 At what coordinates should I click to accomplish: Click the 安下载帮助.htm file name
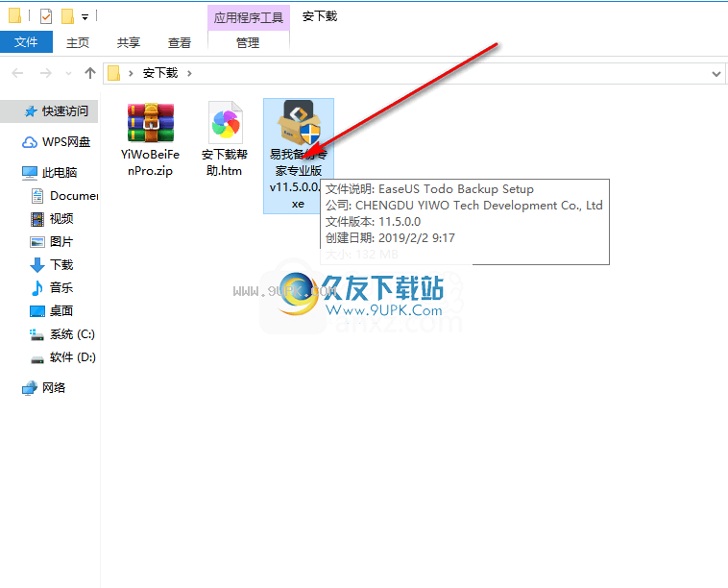pos(224,162)
